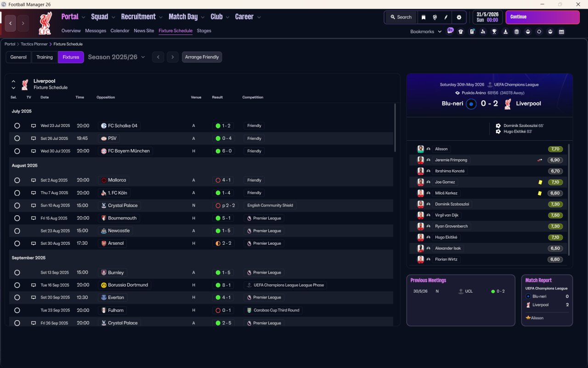Expand the Portal menu chevron
The height and width of the screenshot is (368, 588).
coord(83,17)
